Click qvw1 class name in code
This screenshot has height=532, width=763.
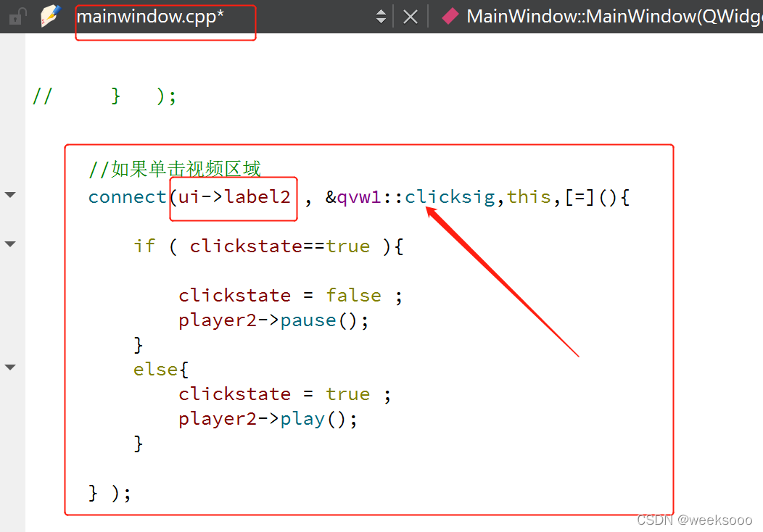pos(359,197)
